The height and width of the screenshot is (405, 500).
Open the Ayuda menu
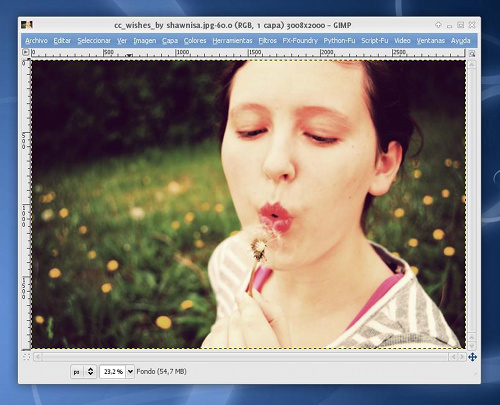point(460,41)
